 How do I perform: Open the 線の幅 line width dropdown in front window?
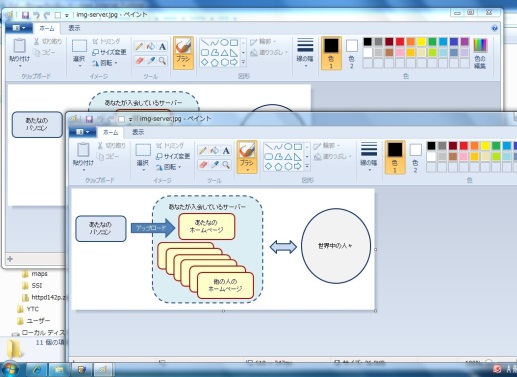pos(369,157)
